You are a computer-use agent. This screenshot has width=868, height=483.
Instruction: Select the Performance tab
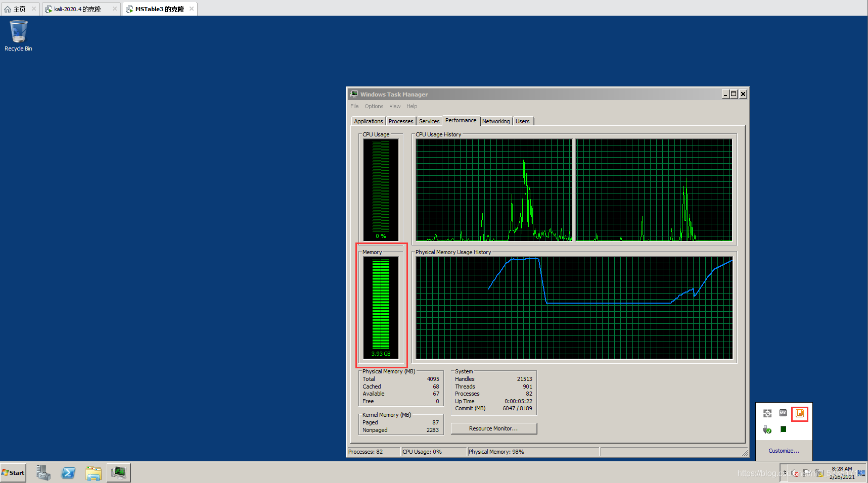(x=461, y=120)
